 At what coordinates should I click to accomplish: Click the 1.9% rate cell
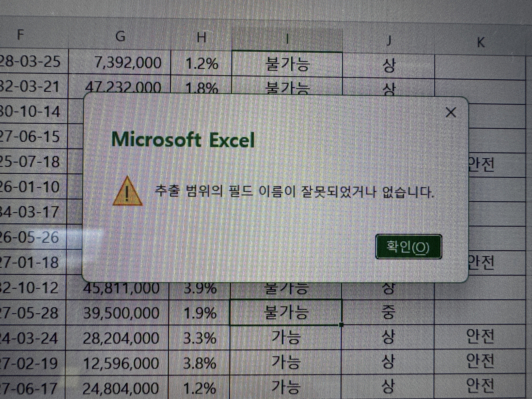pyautogui.click(x=200, y=313)
